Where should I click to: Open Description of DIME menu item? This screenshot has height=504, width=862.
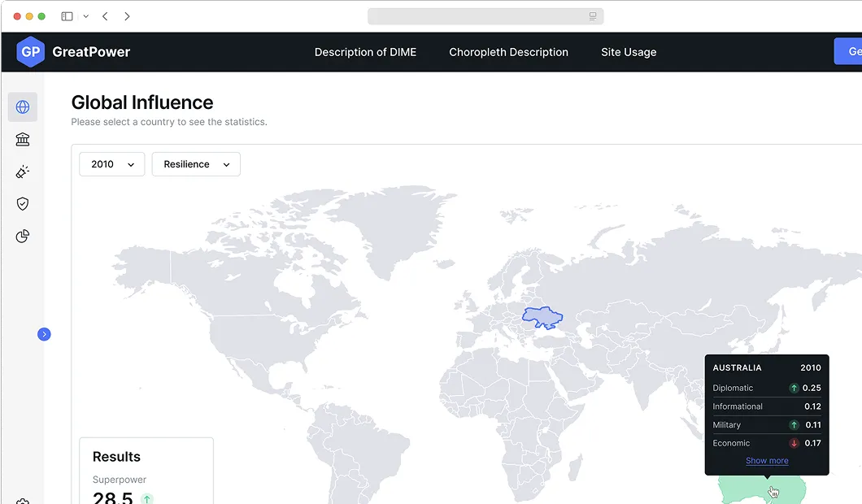[366, 52]
